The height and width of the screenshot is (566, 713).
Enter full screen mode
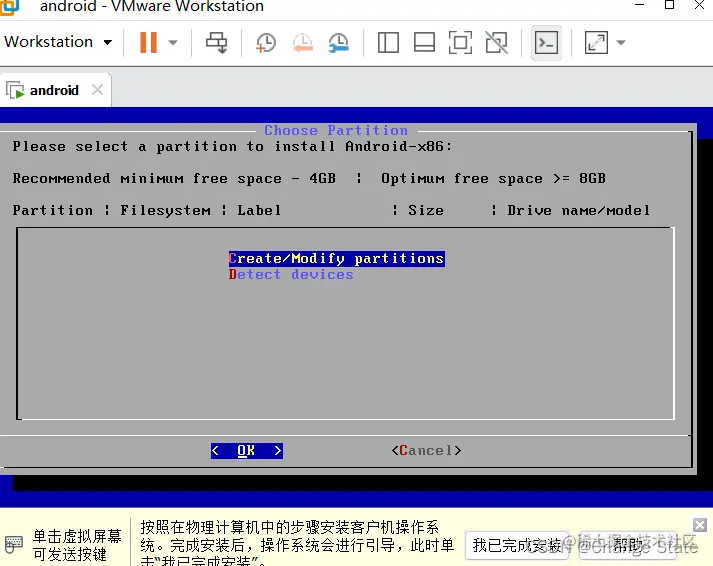click(x=460, y=43)
